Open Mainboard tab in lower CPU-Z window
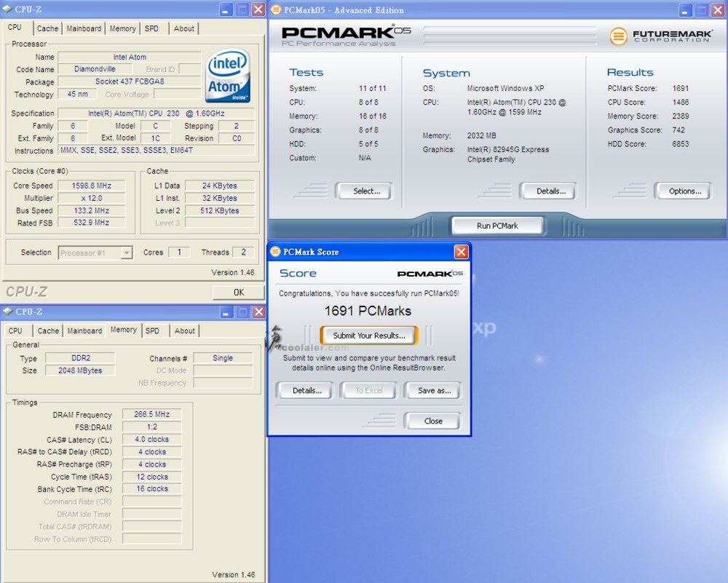 (84, 330)
